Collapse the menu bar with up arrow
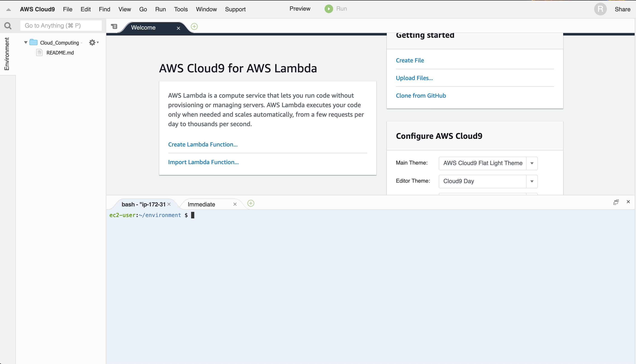Viewport: 636px width, 364px height. 9,9
